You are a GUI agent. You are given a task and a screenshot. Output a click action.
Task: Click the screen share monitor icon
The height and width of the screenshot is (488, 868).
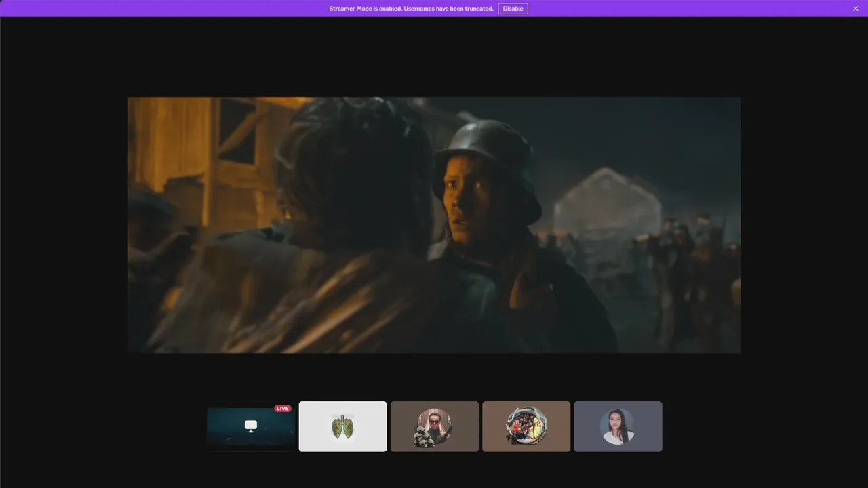(x=251, y=426)
